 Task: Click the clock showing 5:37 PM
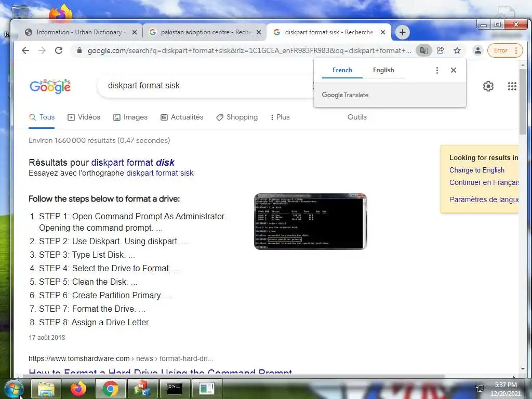pyautogui.click(x=505, y=389)
